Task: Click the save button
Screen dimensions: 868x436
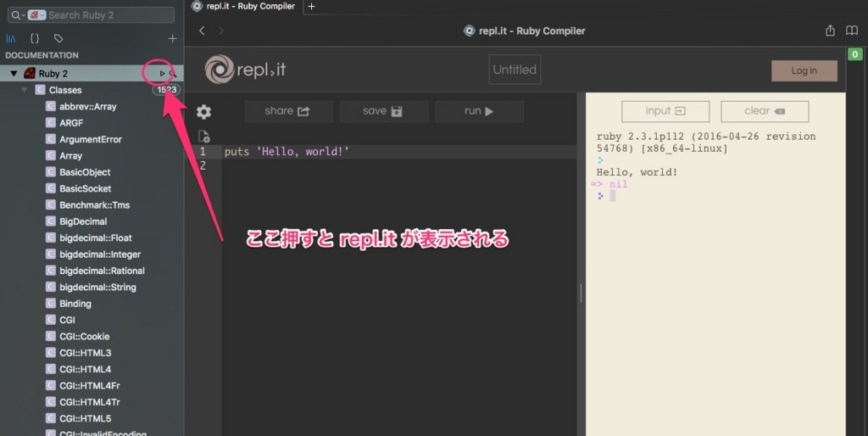Action: coord(384,111)
